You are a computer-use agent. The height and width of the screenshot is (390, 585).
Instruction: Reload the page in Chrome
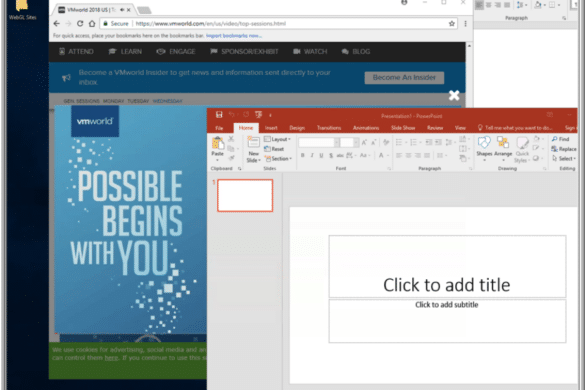[x=80, y=24]
